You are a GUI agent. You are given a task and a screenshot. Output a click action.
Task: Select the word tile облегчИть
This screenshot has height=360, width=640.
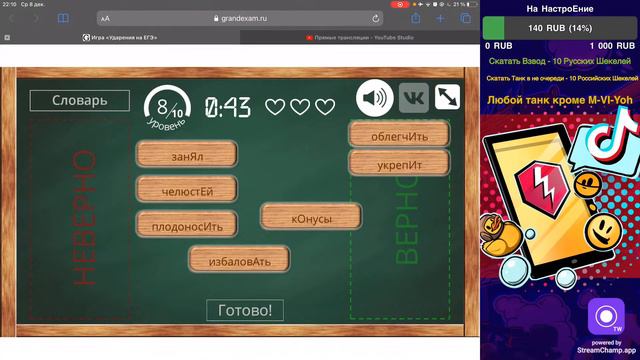tap(399, 134)
